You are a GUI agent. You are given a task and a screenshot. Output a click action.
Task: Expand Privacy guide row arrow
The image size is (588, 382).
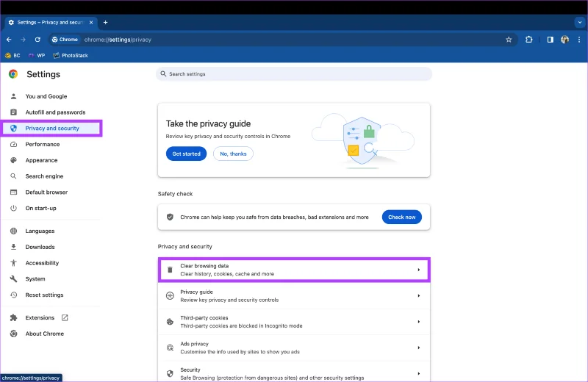click(418, 296)
